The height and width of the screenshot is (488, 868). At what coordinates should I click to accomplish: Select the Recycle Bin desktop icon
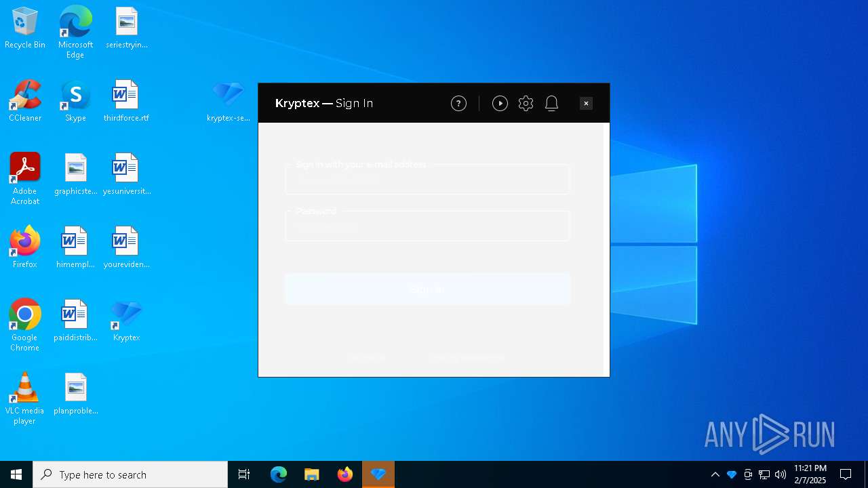[x=25, y=28]
